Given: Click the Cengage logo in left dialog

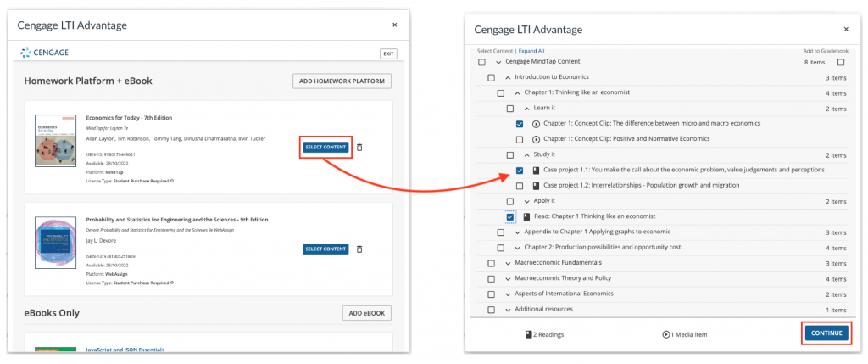Looking at the screenshot, I should coord(44,53).
